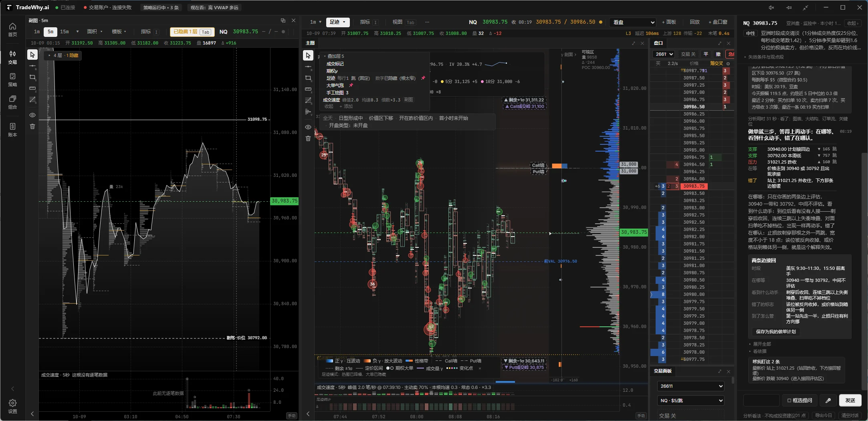Viewport: 868px width, 421px height.
Task: Open the 看盘 layout dropdown
Action: (634, 22)
